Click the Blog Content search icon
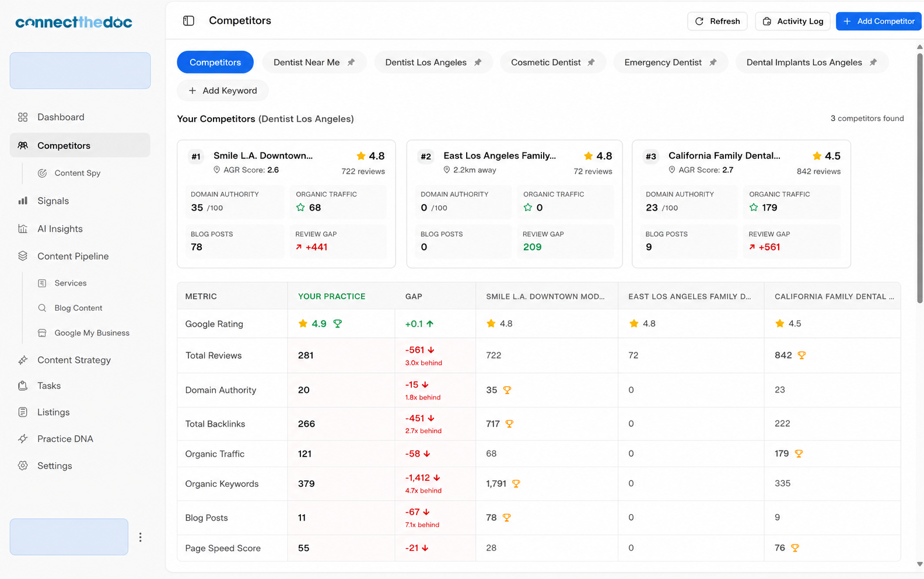 (42, 308)
